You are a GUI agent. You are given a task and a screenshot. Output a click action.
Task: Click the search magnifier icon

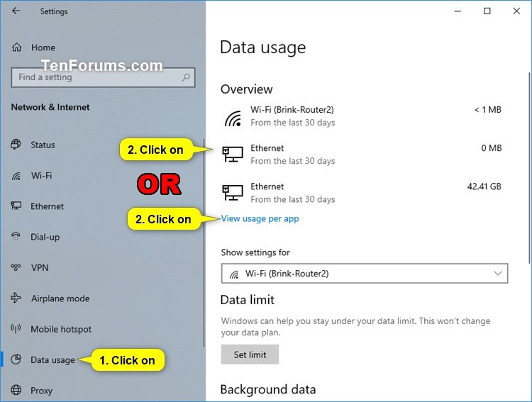[x=186, y=77]
